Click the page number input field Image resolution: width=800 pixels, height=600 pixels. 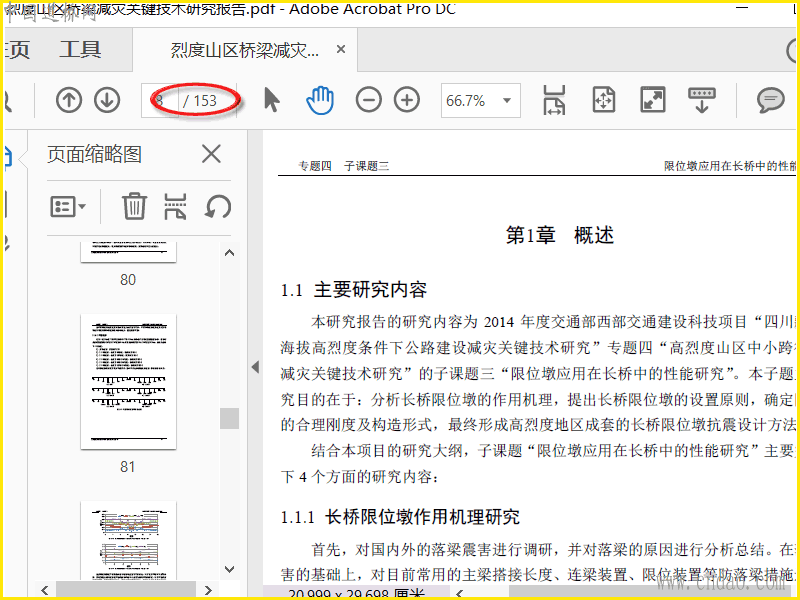coord(160,101)
